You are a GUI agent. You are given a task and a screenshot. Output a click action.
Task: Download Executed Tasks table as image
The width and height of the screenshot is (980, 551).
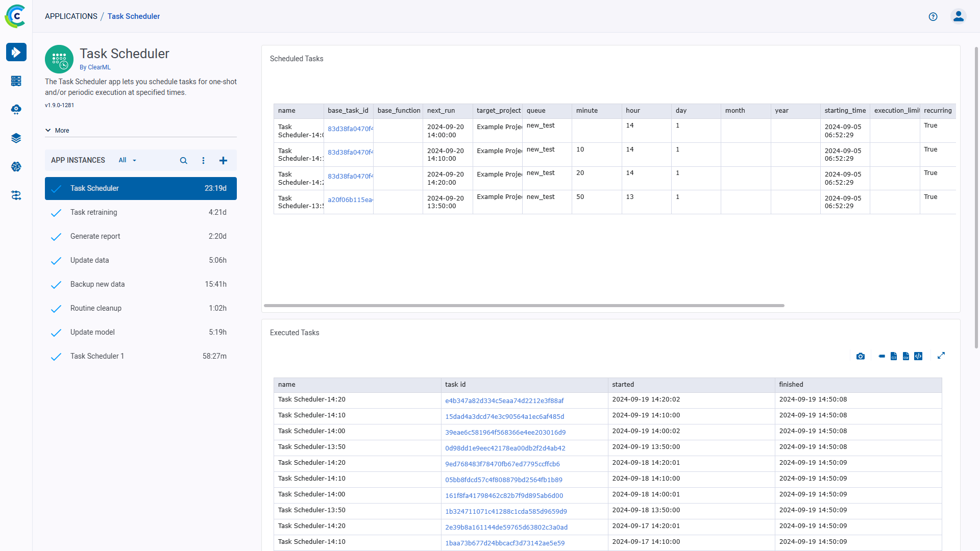(861, 356)
